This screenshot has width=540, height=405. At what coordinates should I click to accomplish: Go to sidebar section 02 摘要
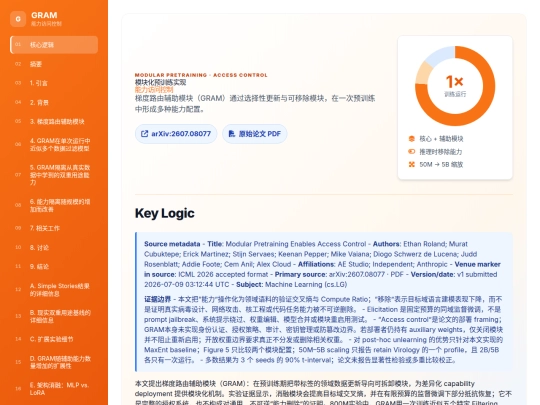(x=54, y=64)
